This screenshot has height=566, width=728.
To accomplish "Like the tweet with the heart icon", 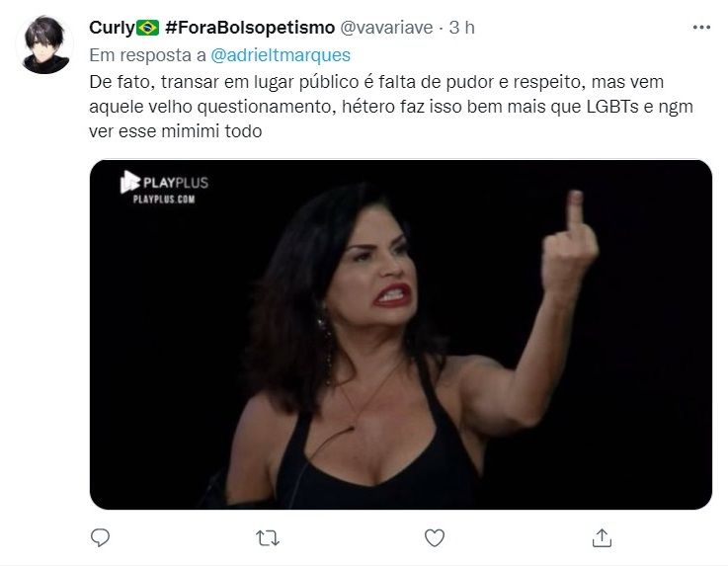I will click(435, 537).
